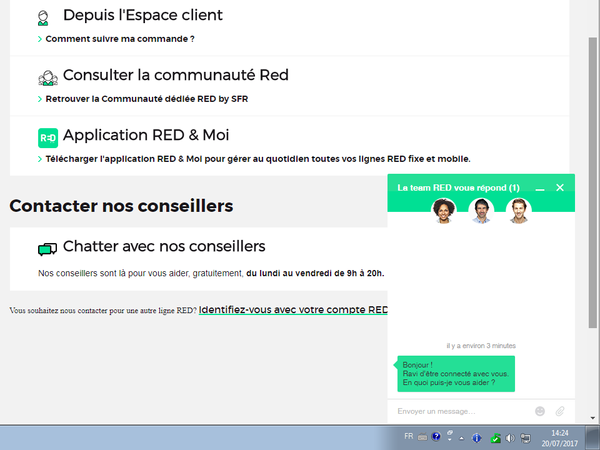
Task: Click the blue question mark help tray icon
Action: [436, 437]
